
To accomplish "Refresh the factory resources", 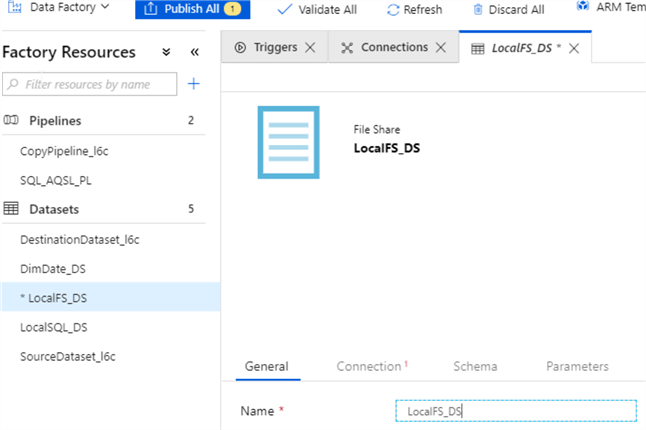I will pyautogui.click(x=414, y=9).
